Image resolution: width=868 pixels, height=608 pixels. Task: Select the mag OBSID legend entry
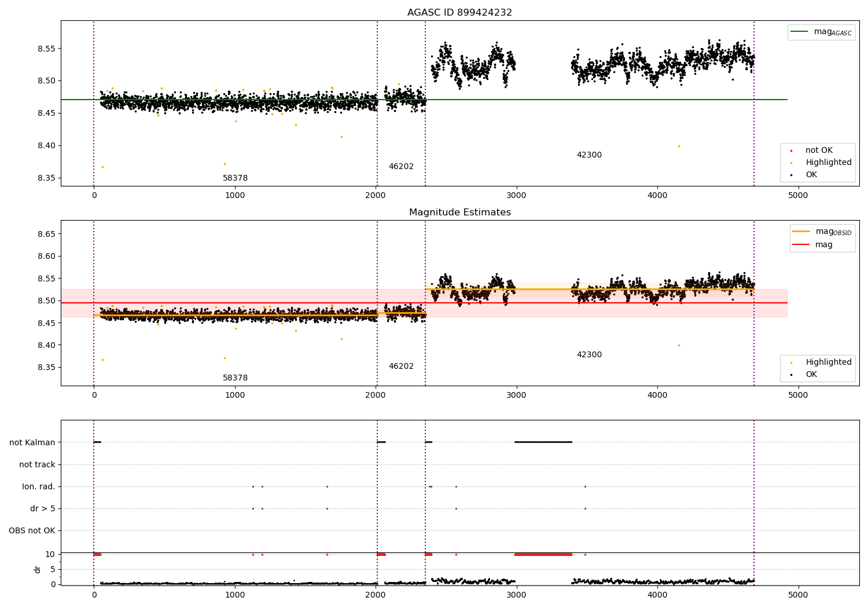[822, 232]
